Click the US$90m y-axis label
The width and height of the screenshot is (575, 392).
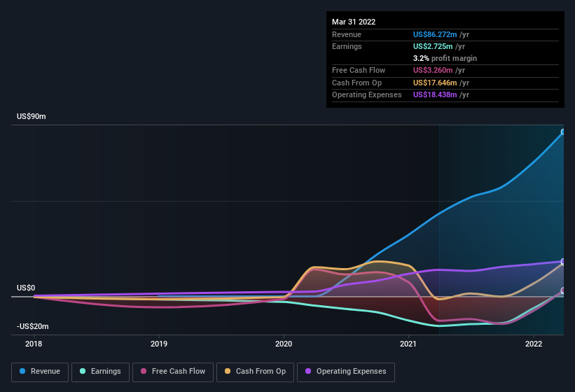(x=32, y=116)
